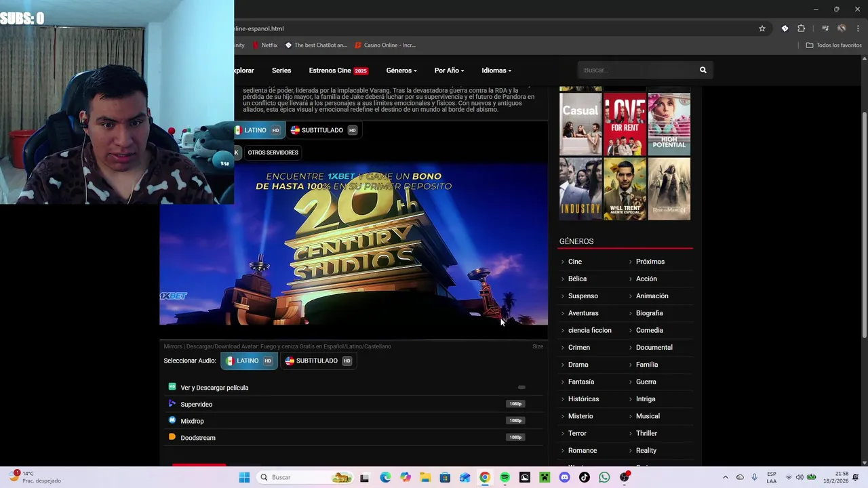Viewport: 868px width, 488px height.
Task: Open Copilot from the taskbar
Action: [406, 477]
